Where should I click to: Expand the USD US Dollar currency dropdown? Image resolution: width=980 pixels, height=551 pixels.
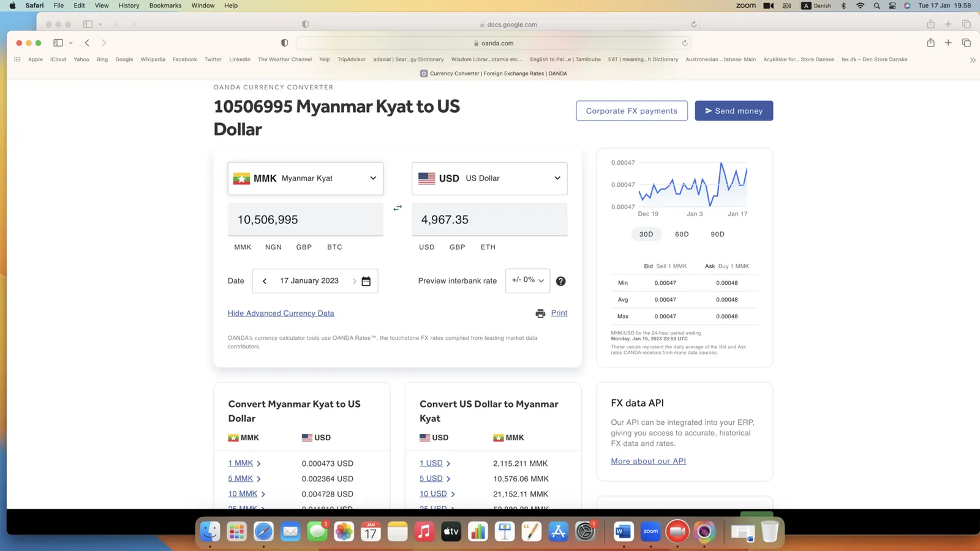click(489, 178)
